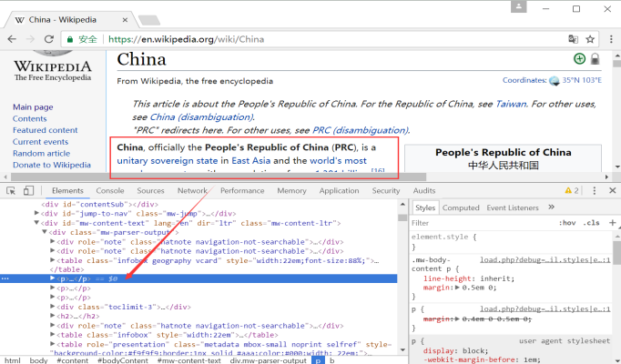
Task: Click the address bar URL
Action: (x=186, y=39)
